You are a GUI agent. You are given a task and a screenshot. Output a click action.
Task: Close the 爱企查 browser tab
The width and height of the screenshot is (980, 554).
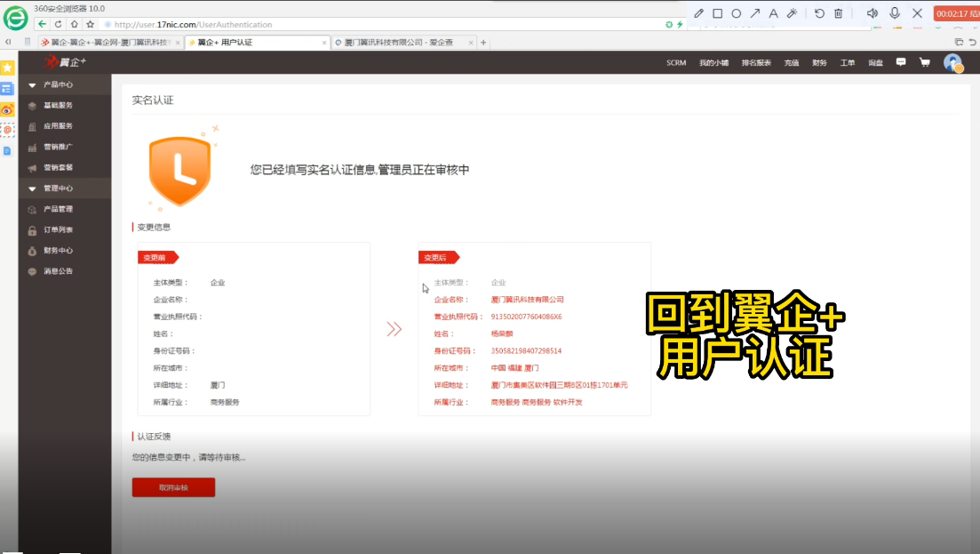point(471,43)
